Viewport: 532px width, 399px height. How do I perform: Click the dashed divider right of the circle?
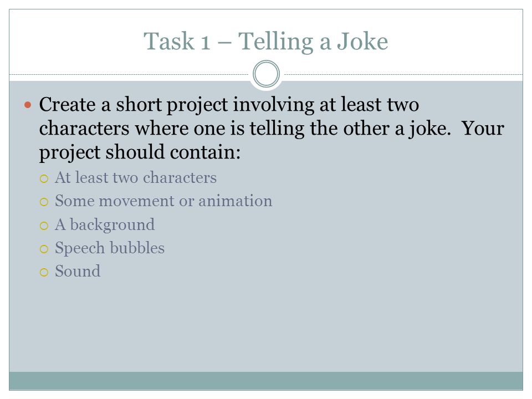pyautogui.click(x=403, y=74)
